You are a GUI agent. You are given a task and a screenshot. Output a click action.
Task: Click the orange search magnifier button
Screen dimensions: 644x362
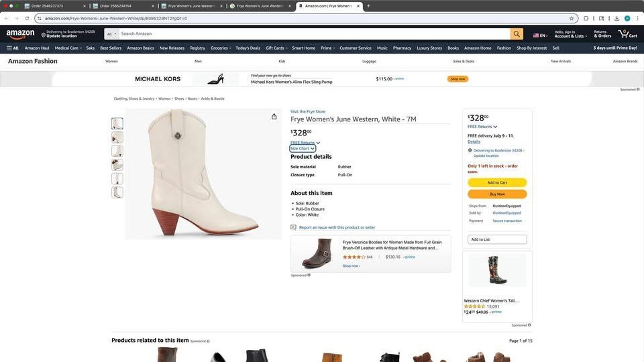pyautogui.click(x=517, y=34)
